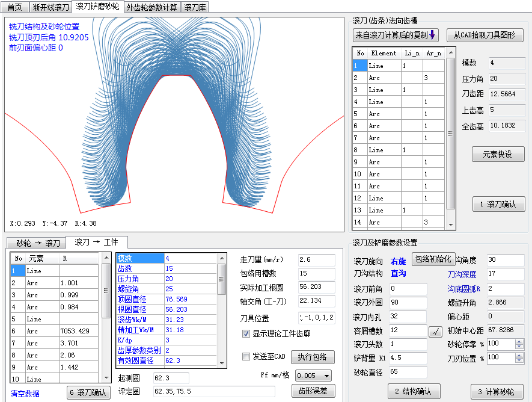This screenshot has width=532, height=402.
Task: Click the 铲背量 K1 input field
Action: point(408,358)
